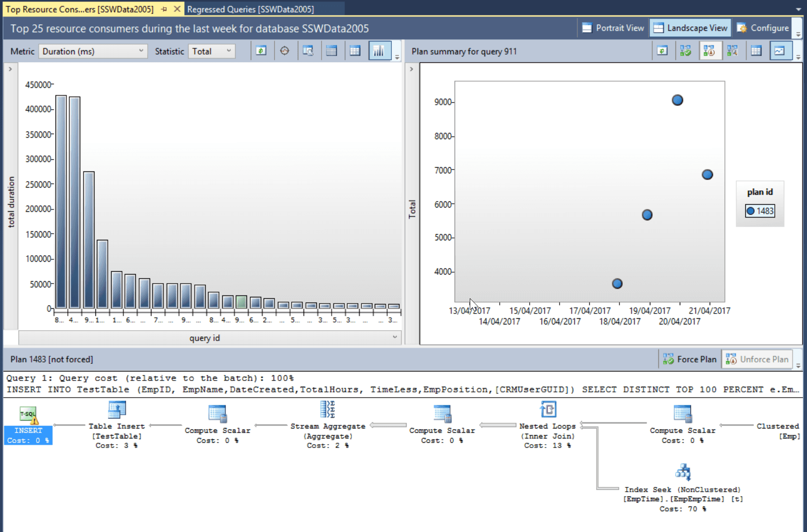
Task: Click compare plans icon in plan summary toolbar
Action: coord(732,51)
